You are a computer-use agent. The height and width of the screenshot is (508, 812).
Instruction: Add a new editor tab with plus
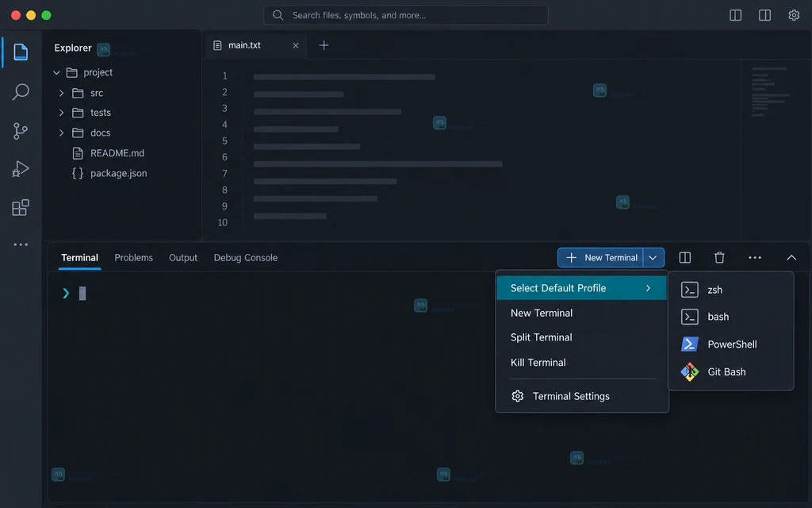[x=324, y=45]
